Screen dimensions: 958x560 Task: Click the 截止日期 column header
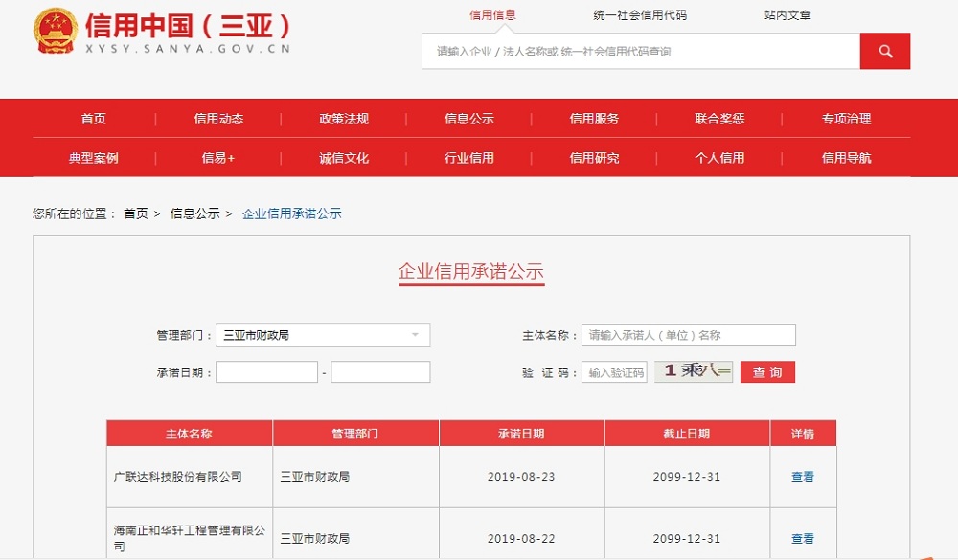click(687, 434)
